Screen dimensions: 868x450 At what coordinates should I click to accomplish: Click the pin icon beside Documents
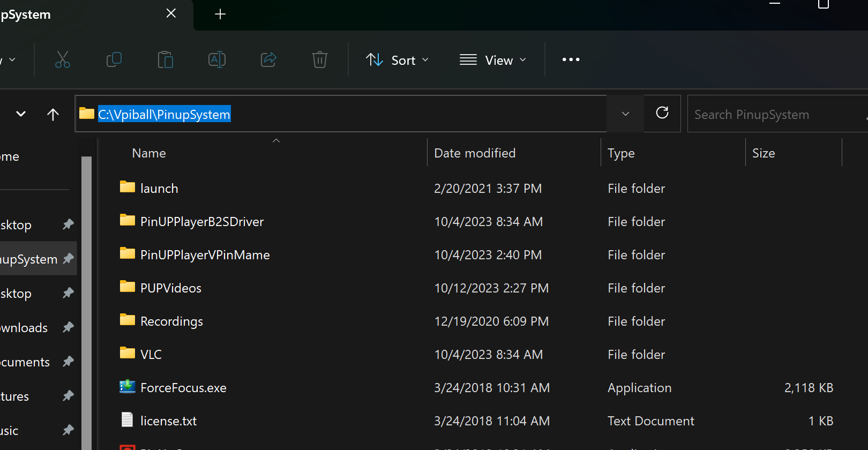[68, 361]
